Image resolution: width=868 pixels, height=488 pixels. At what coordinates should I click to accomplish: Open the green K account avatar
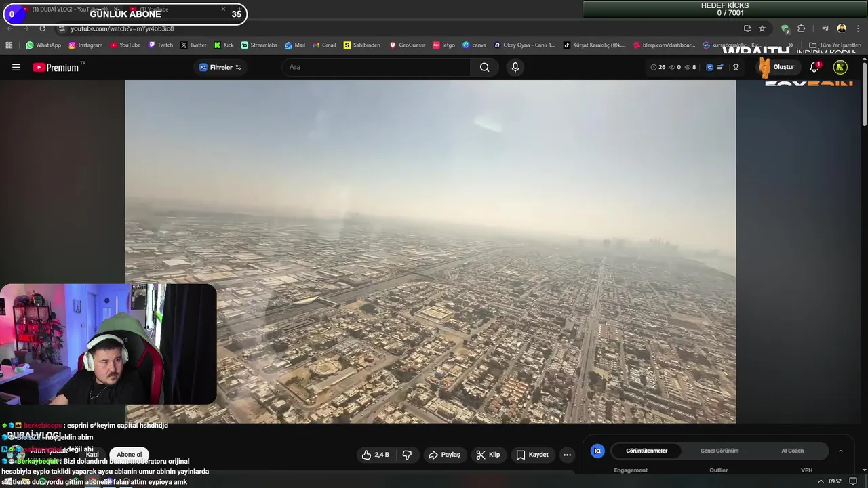tap(840, 67)
